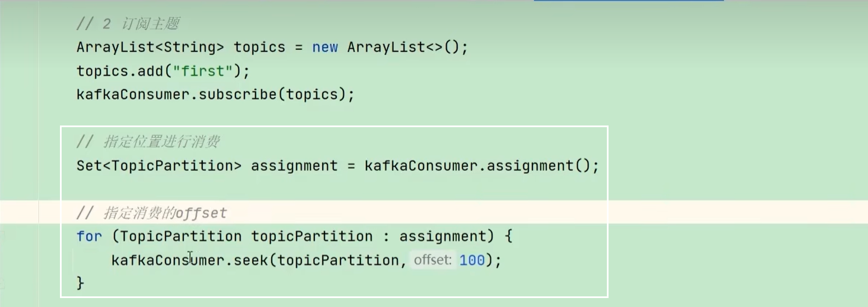This screenshot has width=868, height=307.
Task: Click the comment line containing offset
Action: 152,213
